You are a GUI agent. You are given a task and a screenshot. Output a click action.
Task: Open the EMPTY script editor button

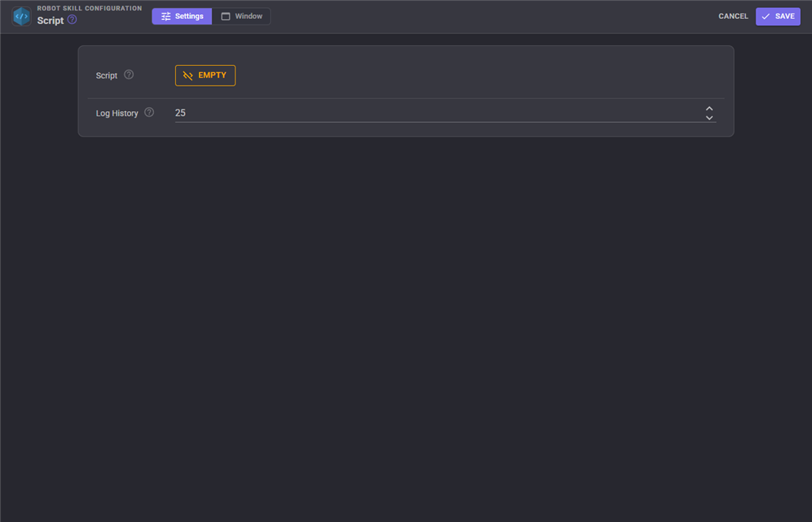205,75
